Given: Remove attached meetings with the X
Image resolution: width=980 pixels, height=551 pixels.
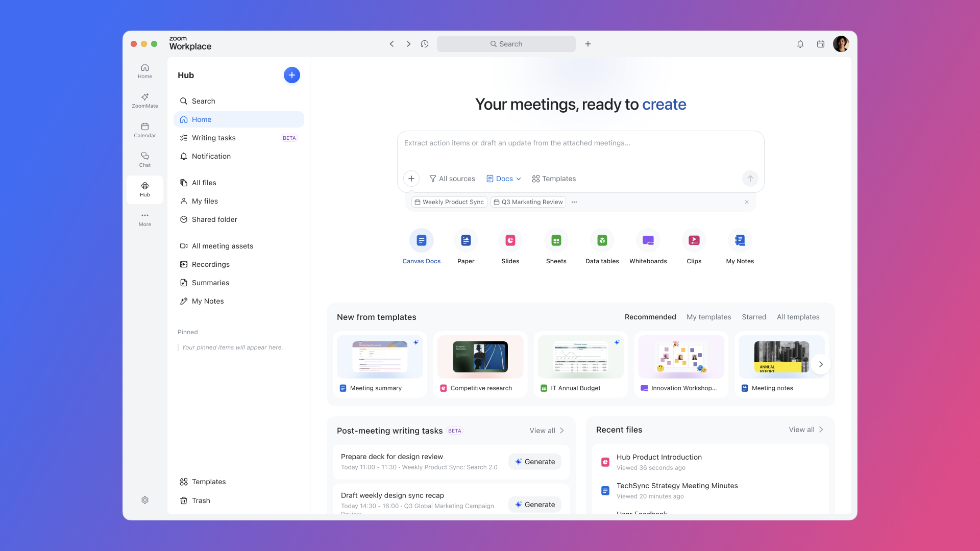Looking at the screenshot, I should (x=746, y=202).
